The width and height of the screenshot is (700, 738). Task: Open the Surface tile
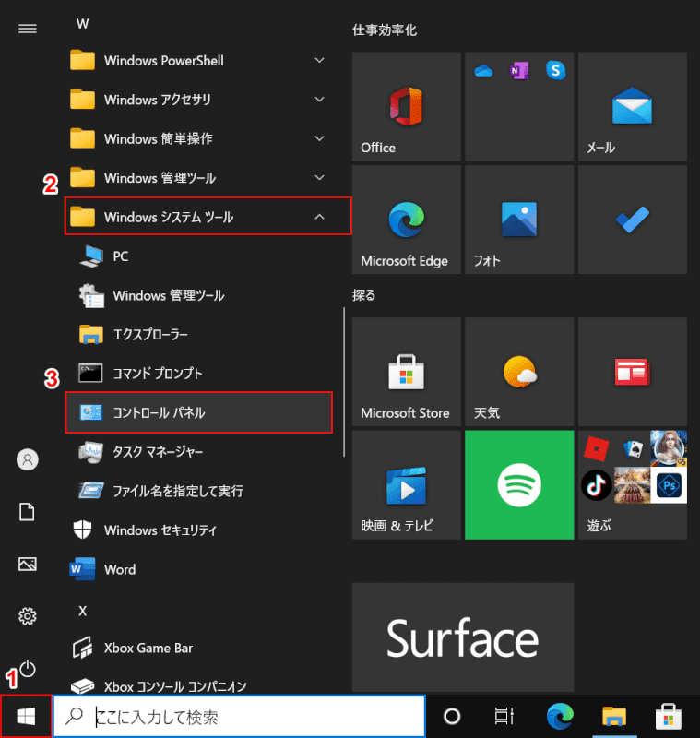(463, 637)
